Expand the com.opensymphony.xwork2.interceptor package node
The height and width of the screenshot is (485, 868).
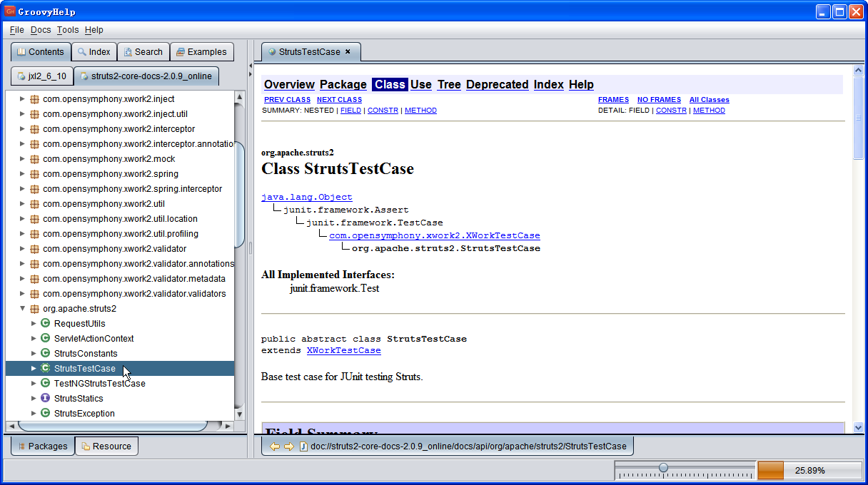[x=22, y=129]
